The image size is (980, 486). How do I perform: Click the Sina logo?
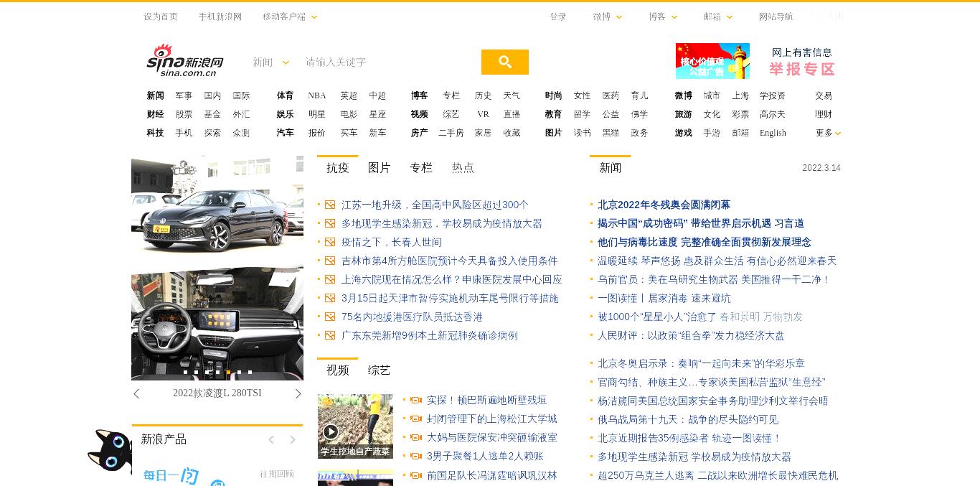(x=185, y=61)
